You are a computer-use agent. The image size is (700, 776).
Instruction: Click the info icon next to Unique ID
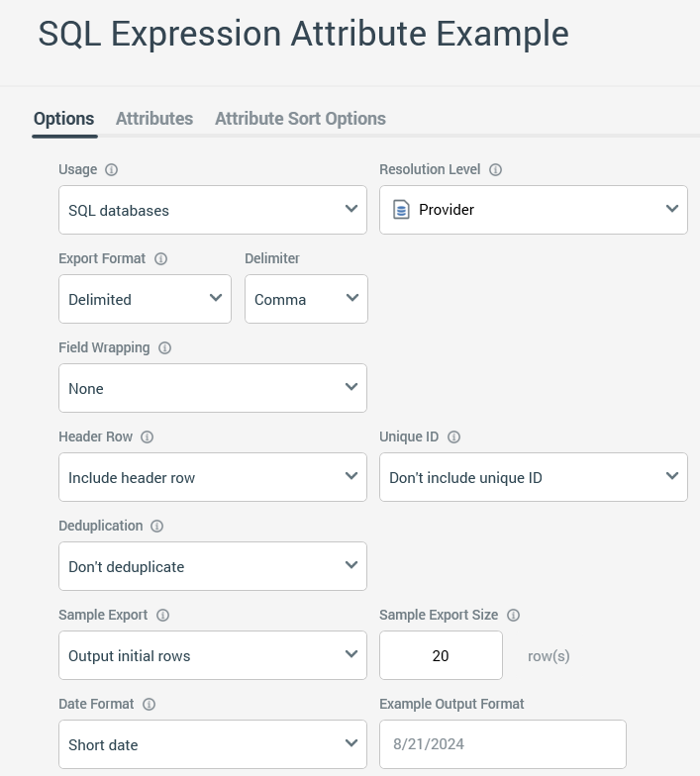454,436
